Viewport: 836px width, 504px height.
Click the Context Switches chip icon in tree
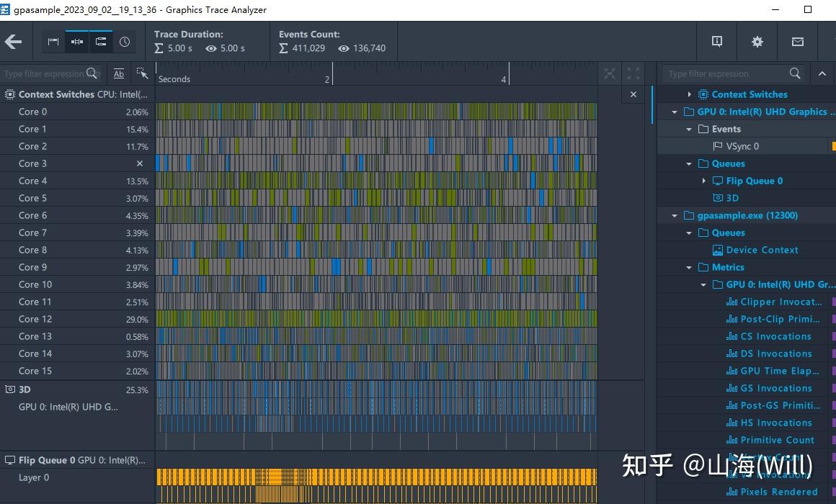click(703, 94)
